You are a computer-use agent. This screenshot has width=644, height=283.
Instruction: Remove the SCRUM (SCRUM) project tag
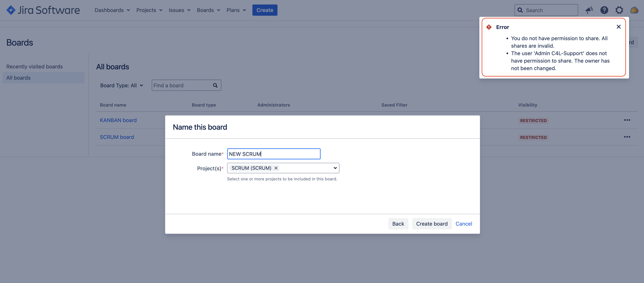coord(276,168)
